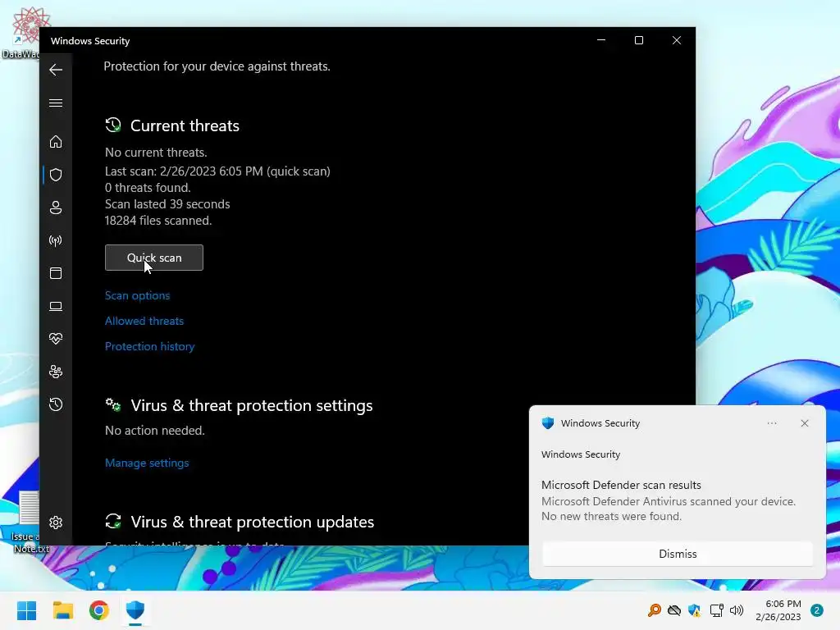Click Windows Security taskbar icon
The width and height of the screenshot is (840, 630).
(135, 610)
